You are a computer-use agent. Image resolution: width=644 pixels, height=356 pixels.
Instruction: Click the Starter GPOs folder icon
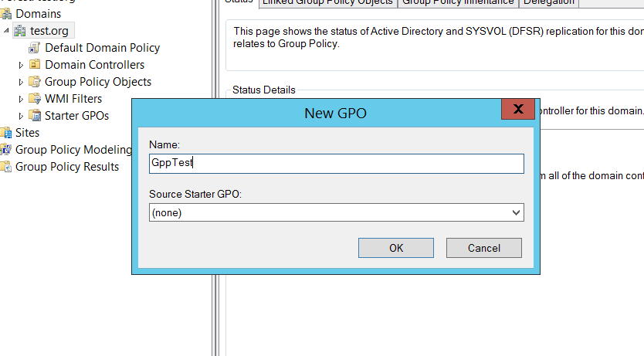click(34, 116)
